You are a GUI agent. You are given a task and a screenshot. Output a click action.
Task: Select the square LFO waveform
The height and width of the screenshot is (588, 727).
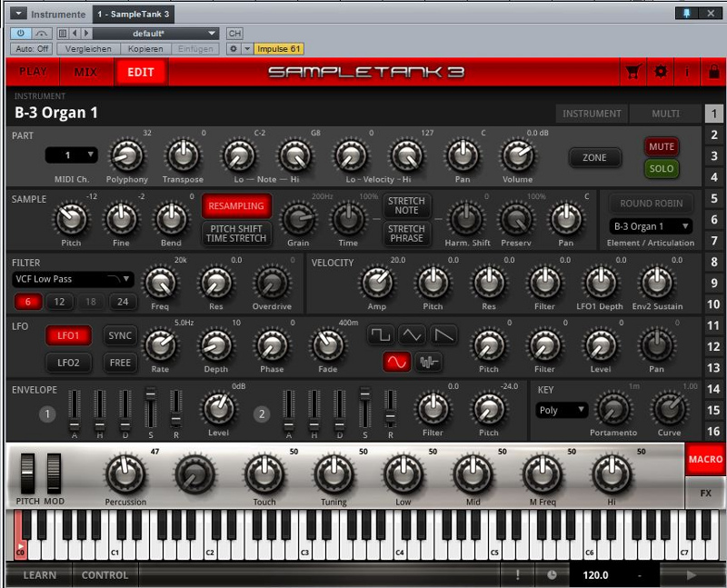tap(381, 334)
